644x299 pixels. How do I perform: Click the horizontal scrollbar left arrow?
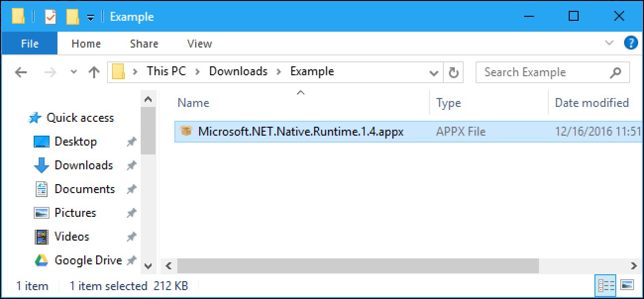[x=168, y=266]
